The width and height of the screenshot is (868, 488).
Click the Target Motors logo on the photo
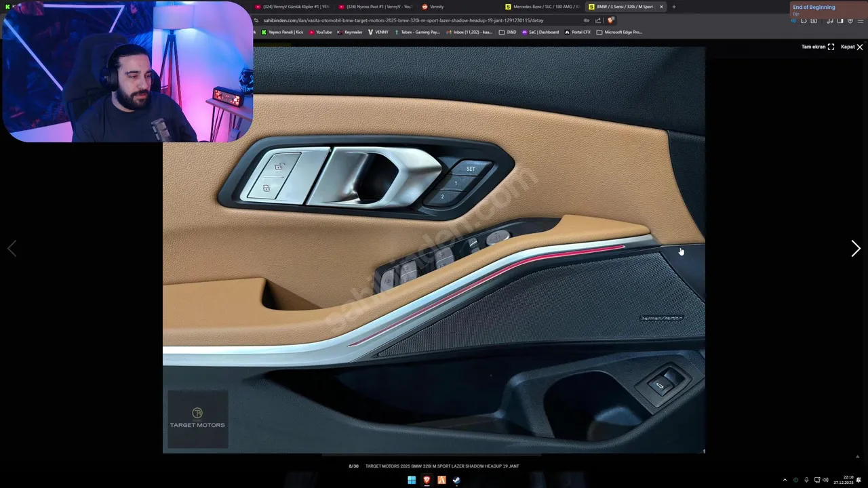[197, 418]
